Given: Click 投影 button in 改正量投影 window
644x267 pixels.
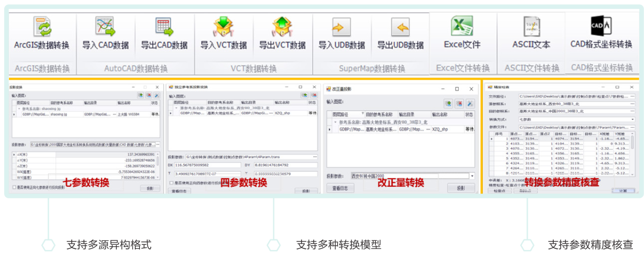Looking at the screenshot, I should pos(461,188).
